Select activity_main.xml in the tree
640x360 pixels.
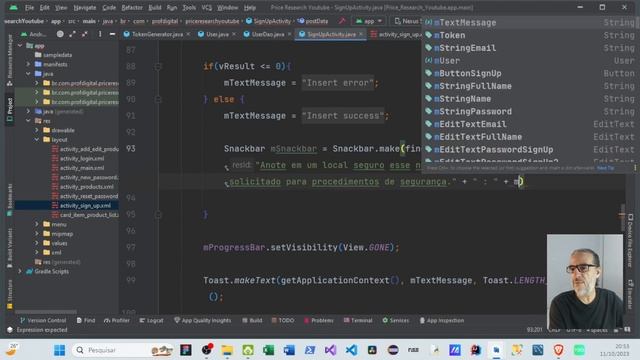82,168
